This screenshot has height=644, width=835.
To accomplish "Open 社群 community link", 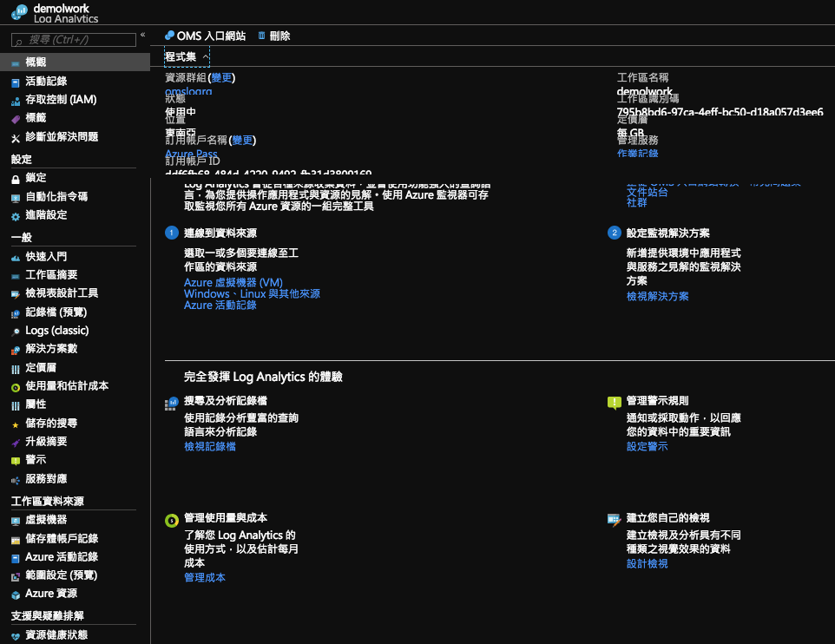I will (x=636, y=203).
